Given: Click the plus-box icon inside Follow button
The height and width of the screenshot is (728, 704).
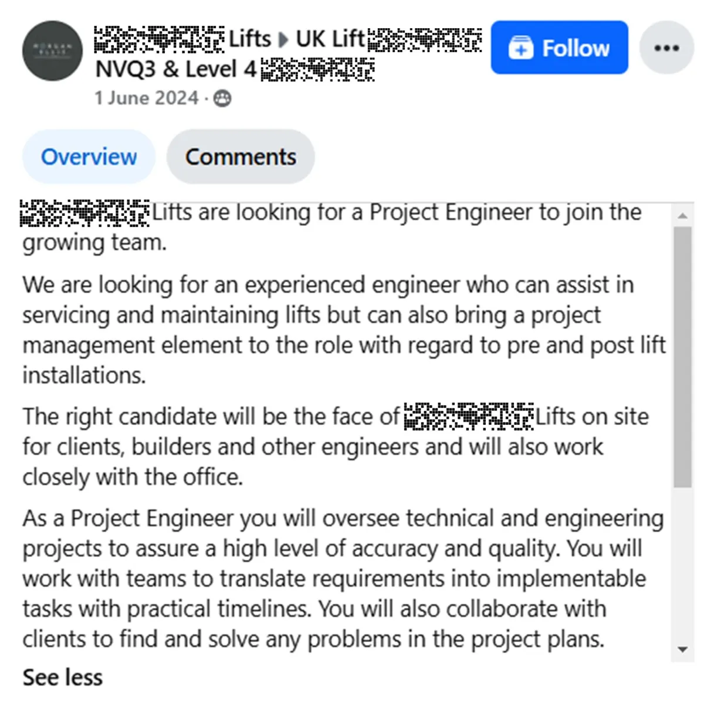Looking at the screenshot, I should (520, 48).
